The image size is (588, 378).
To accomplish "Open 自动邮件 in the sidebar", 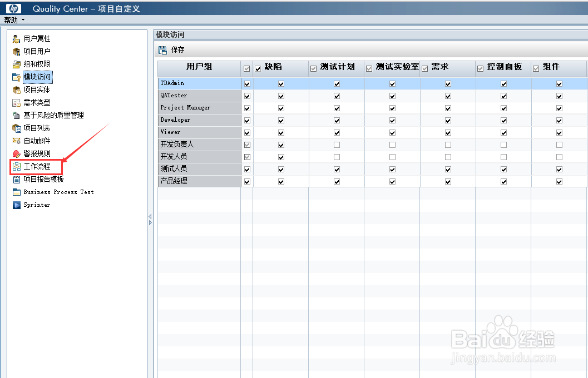I will [37, 141].
